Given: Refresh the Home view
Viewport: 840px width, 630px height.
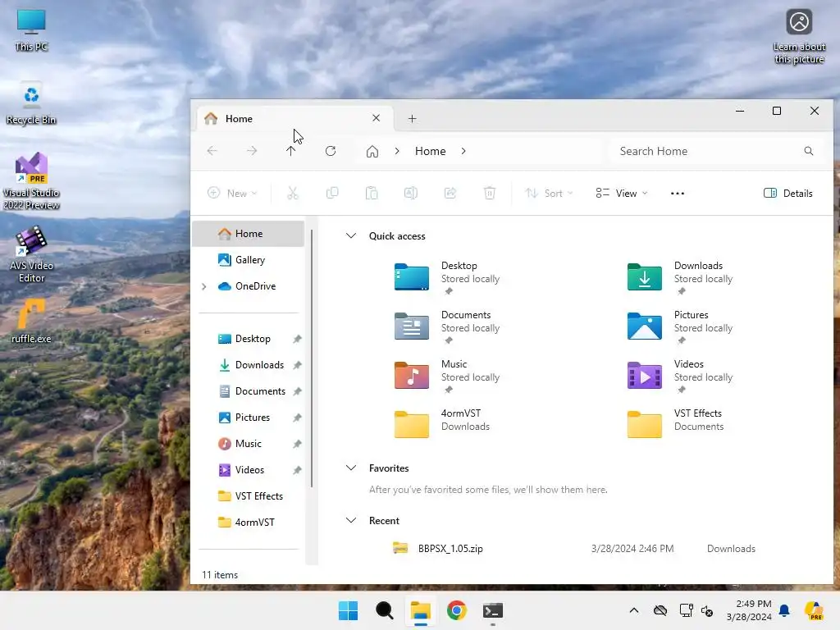Looking at the screenshot, I should click(x=331, y=151).
